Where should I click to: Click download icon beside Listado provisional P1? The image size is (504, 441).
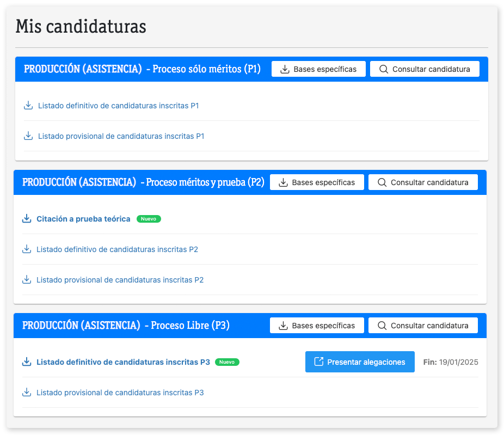click(29, 136)
